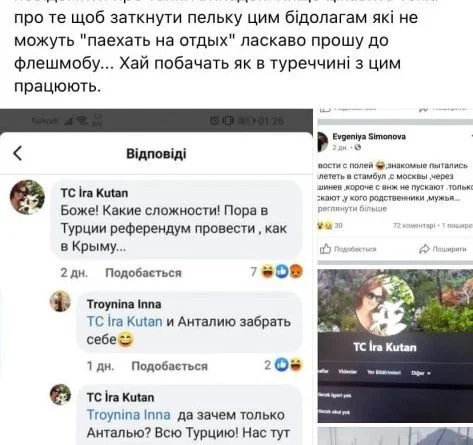Image resolution: width=473 pixels, height=445 pixels.
Task: Like Evgeniya Simonova's post with thumbs-up
Action: click(x=348, y=249)
